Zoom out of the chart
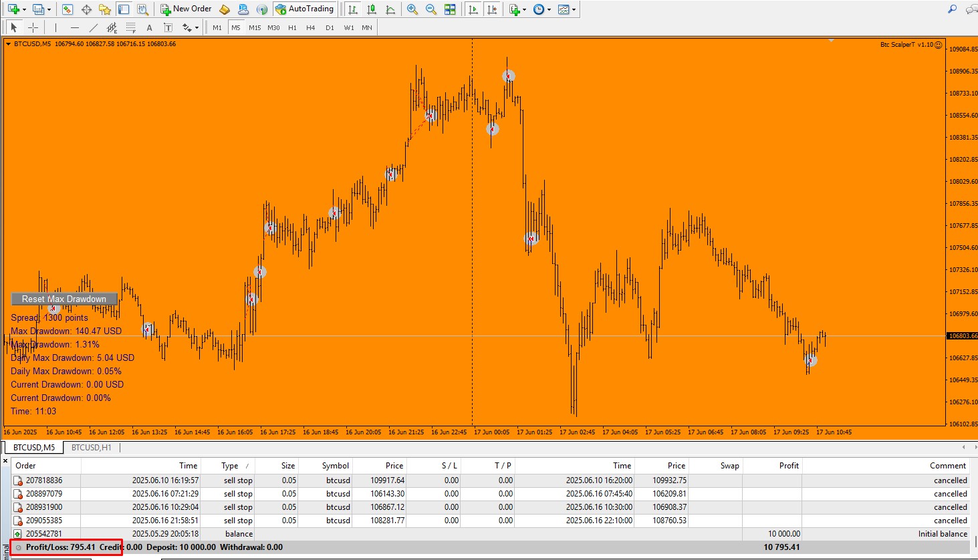Screen dimensions: 978x560 [x=431, y=9]
